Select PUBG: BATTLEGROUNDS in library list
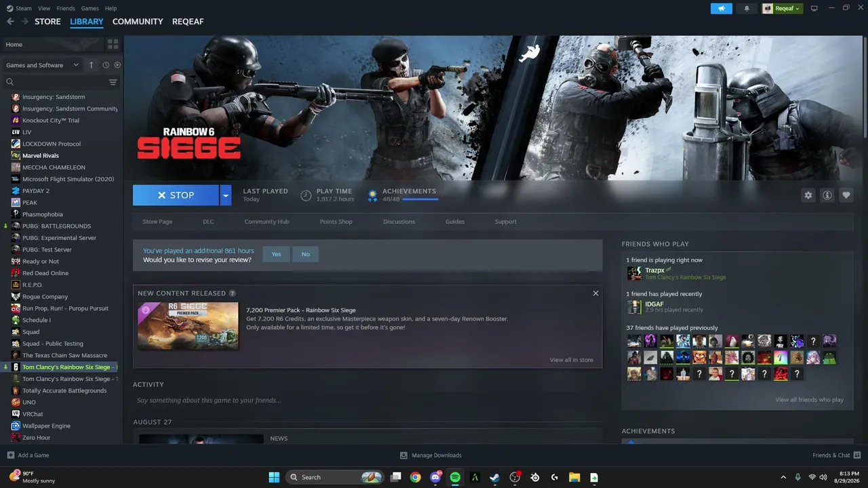The height and width of the screenshot is (488, 868). [x=56, y=226]
